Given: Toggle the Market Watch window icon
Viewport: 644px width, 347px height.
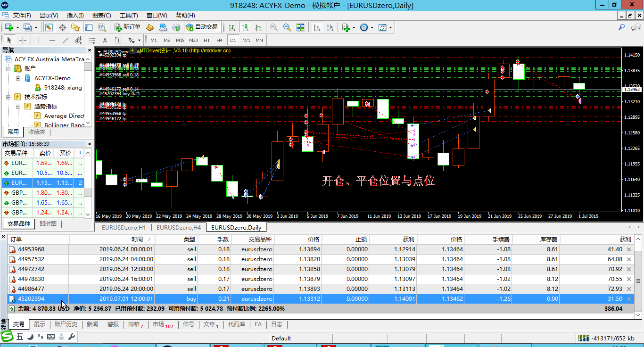Looking at the screenshot, I should 49,27.
